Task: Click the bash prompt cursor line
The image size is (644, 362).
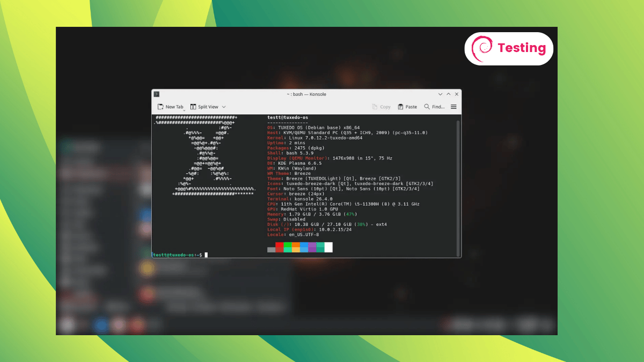Action: tap(180, 255)
